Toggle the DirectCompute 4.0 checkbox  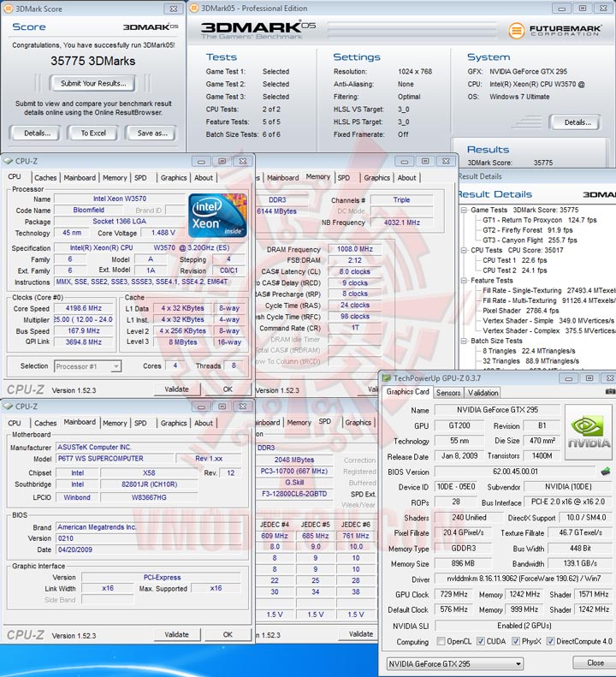(x=550, y=641)
